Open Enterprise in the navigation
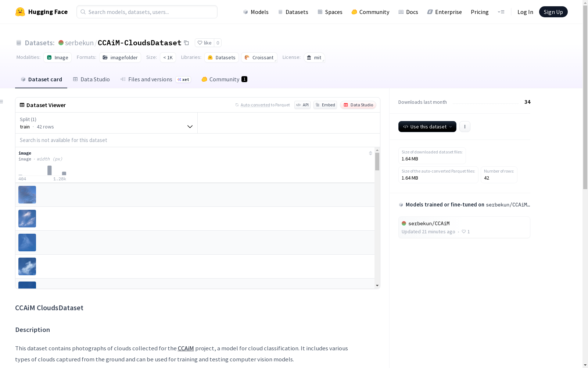 tap(445, 12)
